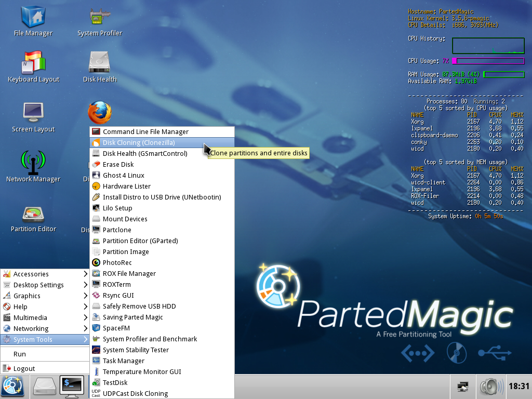532x399 pixels.
Task: Click the taskbar clock showing 18:31
Action: (519, 386)
